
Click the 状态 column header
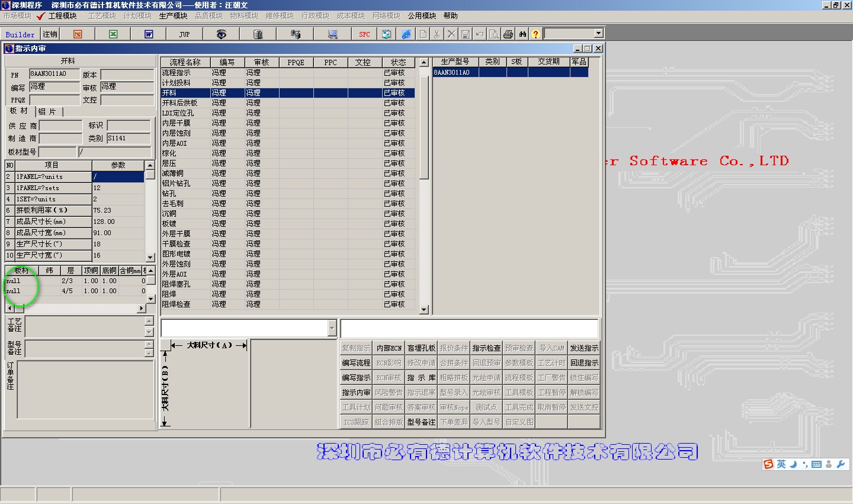click(398, 62)
